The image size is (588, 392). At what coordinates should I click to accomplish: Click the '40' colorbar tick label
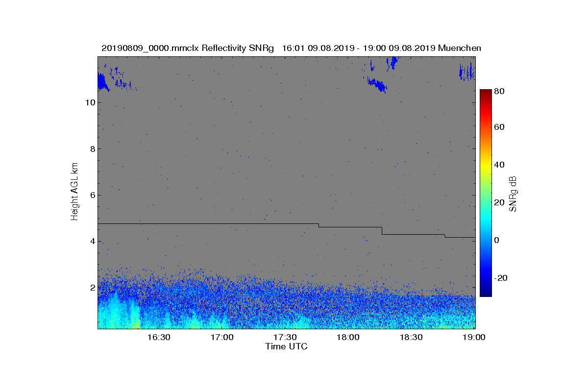[500, 165]
